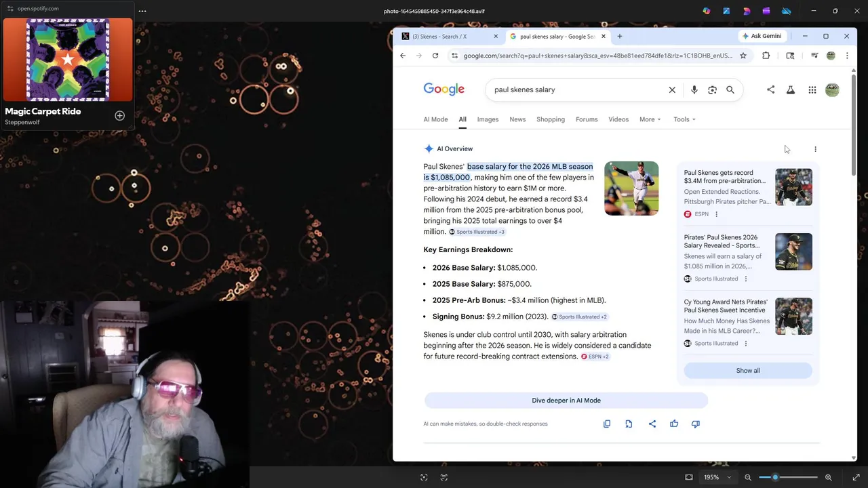Open a new Chrome tab
The image size is (868, 488).
[x=619, y=36]
